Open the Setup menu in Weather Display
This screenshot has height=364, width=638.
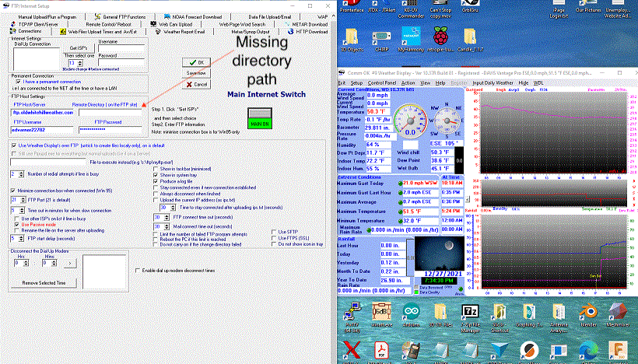(356, 82)
